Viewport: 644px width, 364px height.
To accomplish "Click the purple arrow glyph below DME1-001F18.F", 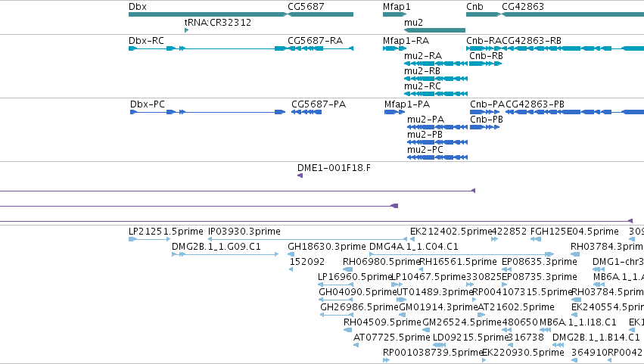I will [x=300, y=176].
